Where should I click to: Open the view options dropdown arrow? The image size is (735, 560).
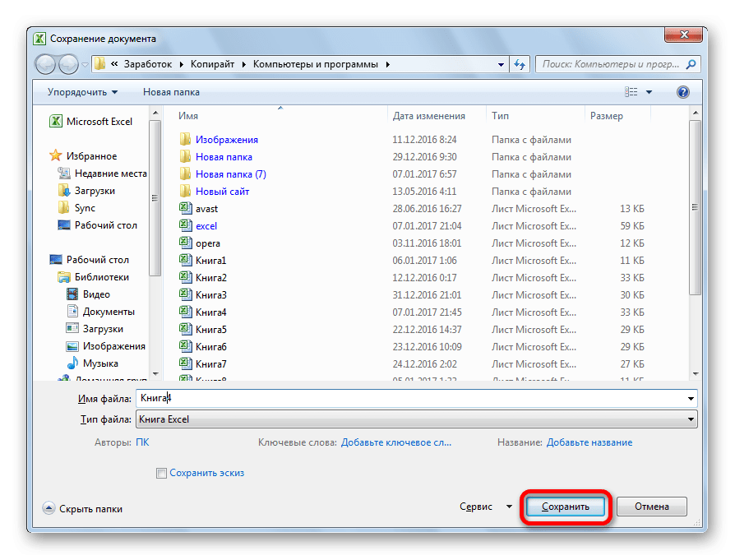click(x=649, y=92)
